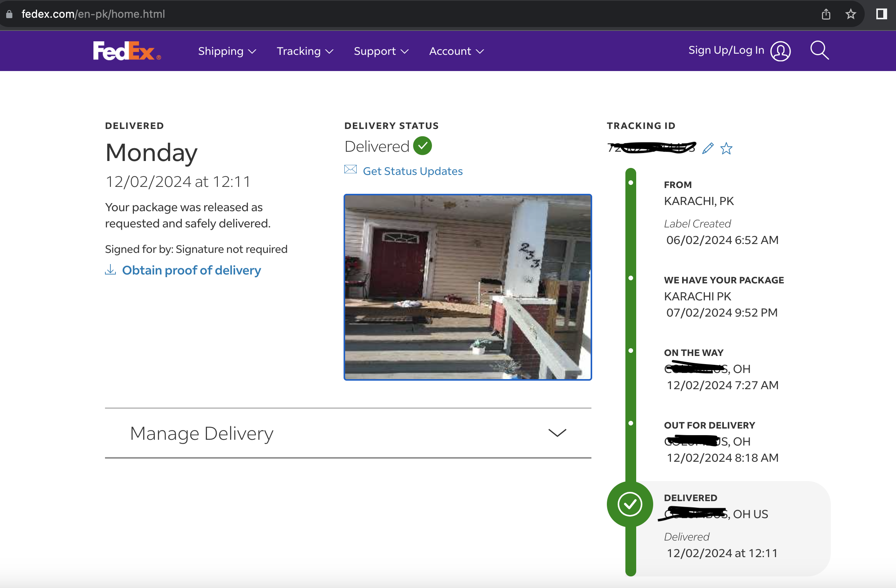Click the site lock security icon
This screenshot has width=896, height=588.
coord(9,14)
